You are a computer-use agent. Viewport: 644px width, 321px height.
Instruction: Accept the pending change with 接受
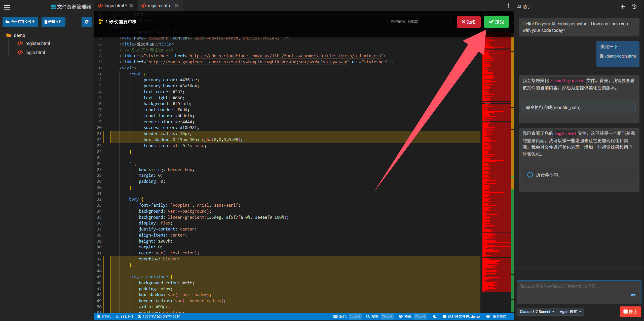pos(496,22)
